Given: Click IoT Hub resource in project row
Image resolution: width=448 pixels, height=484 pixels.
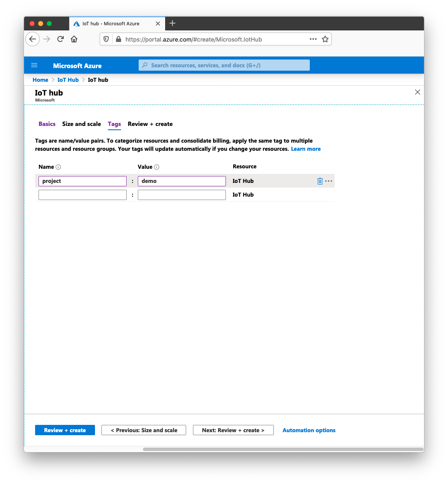Looking at the screenshot, I should (243, 181).
